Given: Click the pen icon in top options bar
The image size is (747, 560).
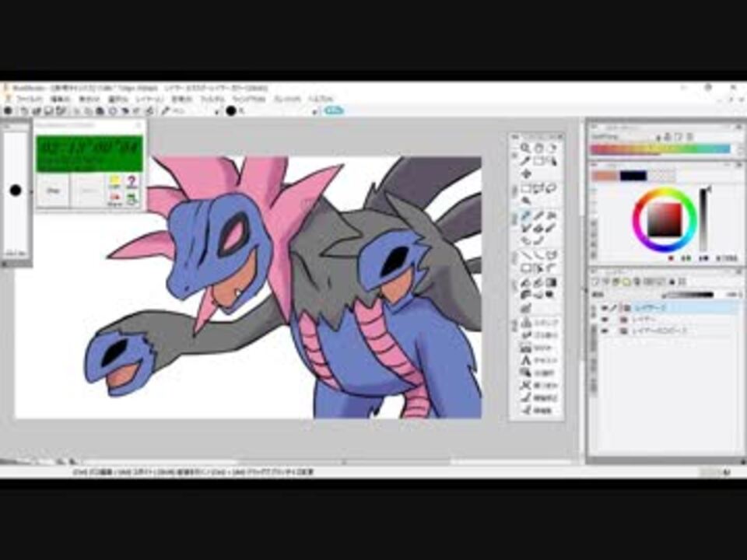Looking at the screenshot, I should [165, 111].
